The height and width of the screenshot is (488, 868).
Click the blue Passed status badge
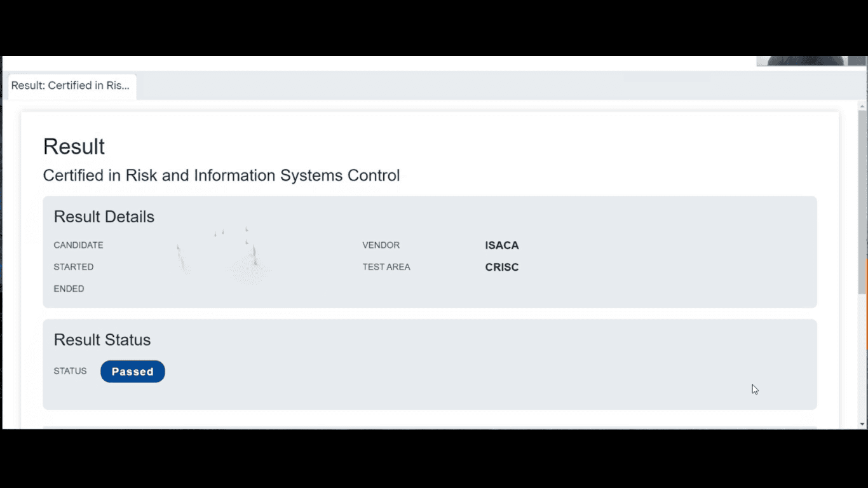132,372
